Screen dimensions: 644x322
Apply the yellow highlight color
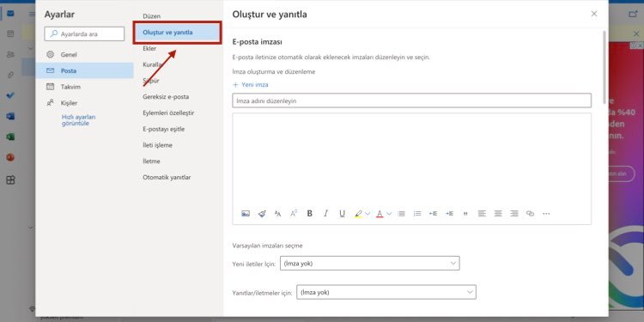pyautogui.click(x=358, y=214)
